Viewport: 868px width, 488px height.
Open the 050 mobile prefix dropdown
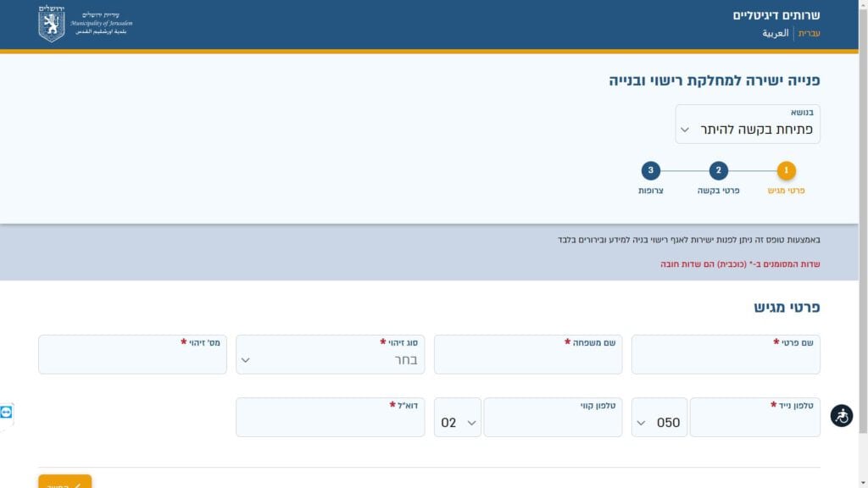[x=659, y=417]
